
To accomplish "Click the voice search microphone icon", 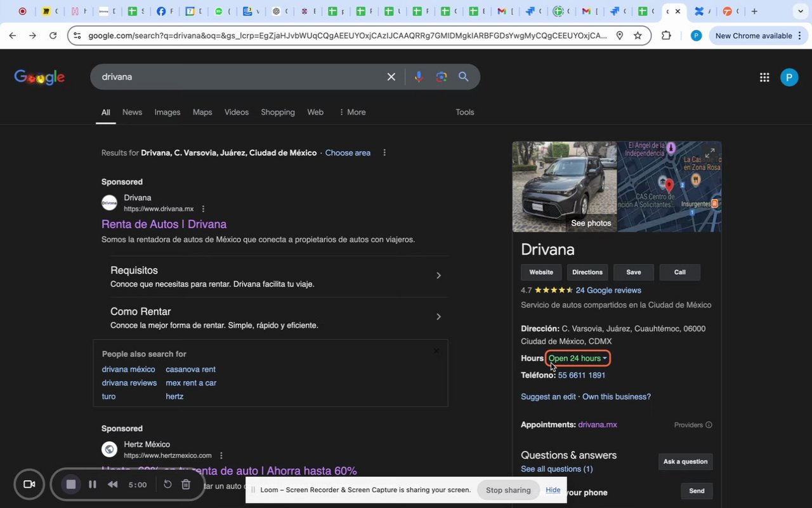I will point(418,77).
